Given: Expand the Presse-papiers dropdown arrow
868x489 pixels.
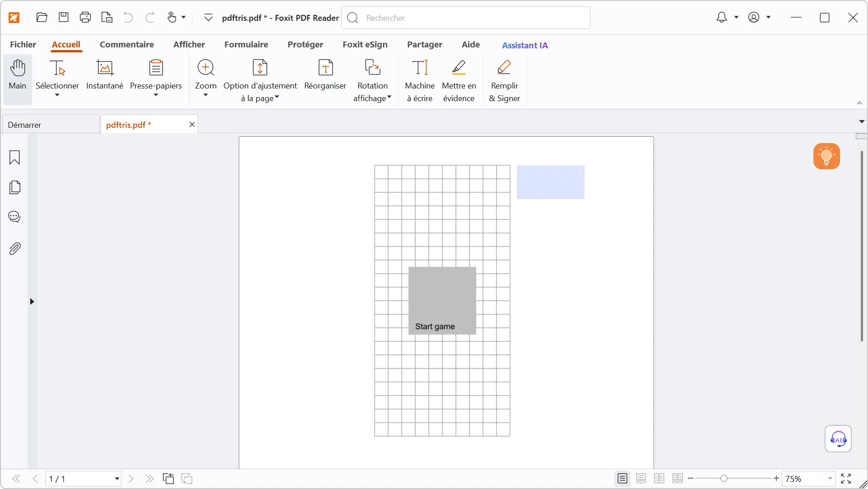Looking at the screenshot, I should [x=156, y=95].
